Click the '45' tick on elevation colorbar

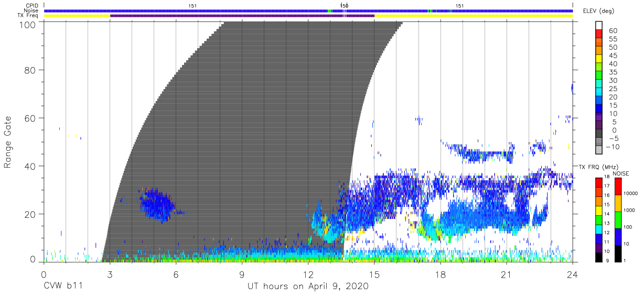(x=613, y=56)
